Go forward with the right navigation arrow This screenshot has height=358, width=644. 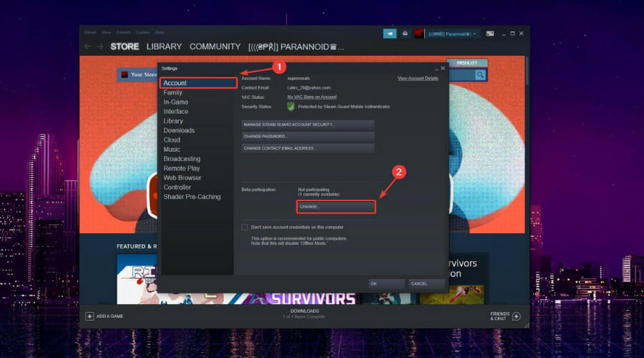click(100, 47)
